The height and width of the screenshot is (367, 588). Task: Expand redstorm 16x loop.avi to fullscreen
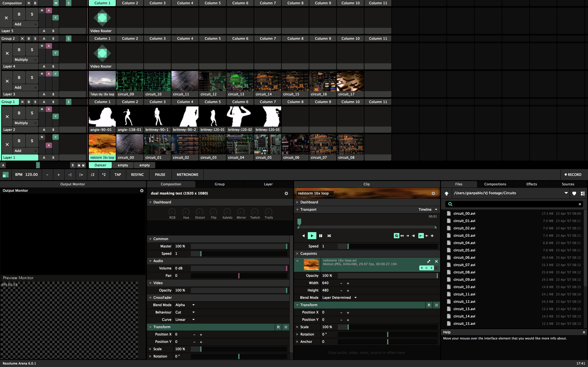point(429,261)
